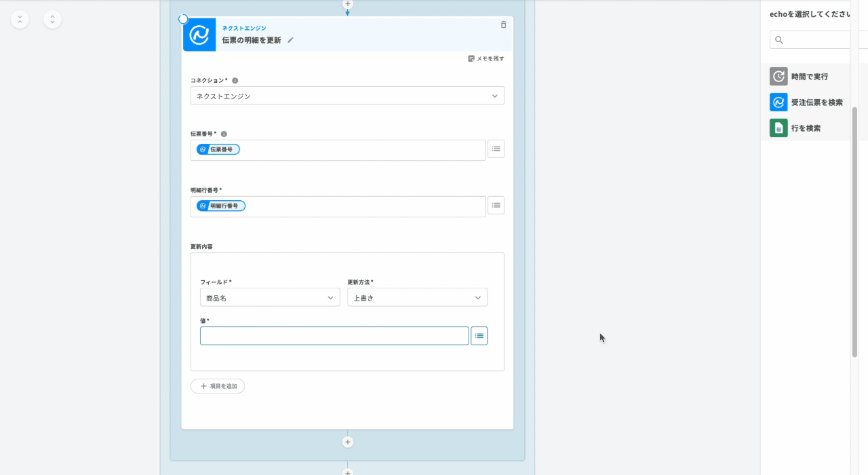Click the info icon next to コネクション

pyautogui.click(x=235, y=81)
